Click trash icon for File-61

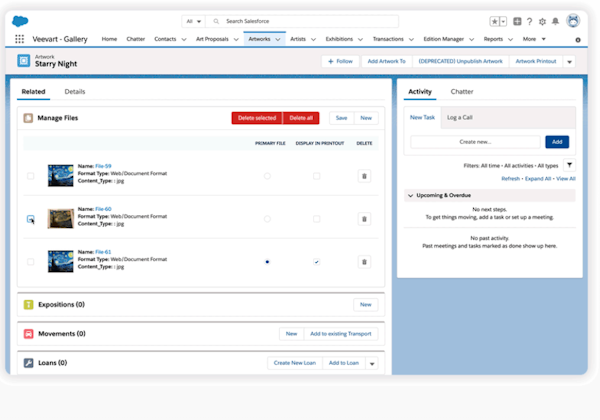(x=363, y=262)
